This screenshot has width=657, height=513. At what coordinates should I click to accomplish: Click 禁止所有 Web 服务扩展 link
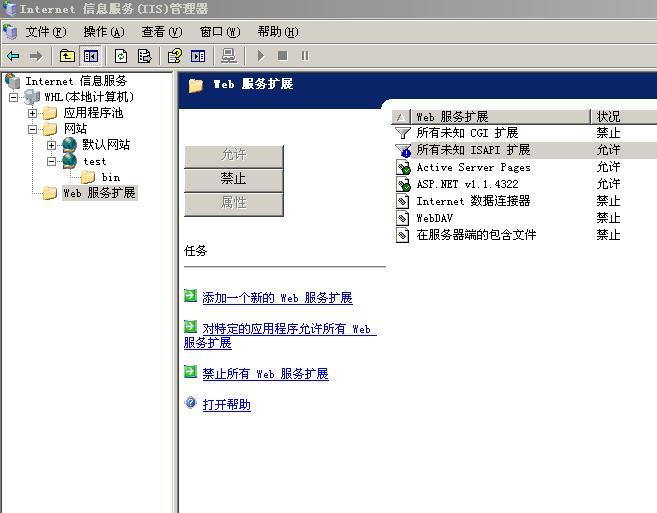click(x=265, y=373)
